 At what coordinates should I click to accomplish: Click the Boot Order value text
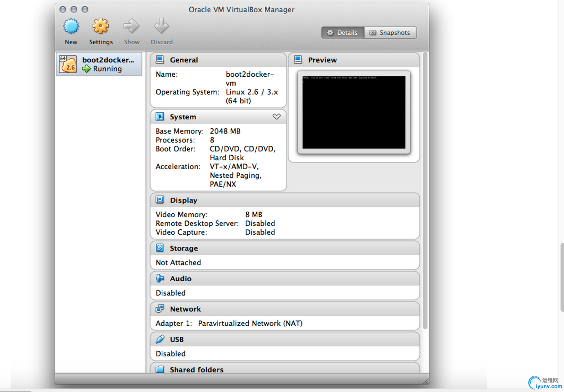242,153
